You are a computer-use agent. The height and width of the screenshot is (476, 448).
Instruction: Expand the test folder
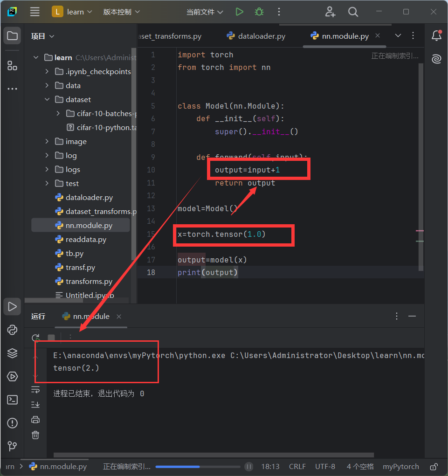tap(47, 183)
